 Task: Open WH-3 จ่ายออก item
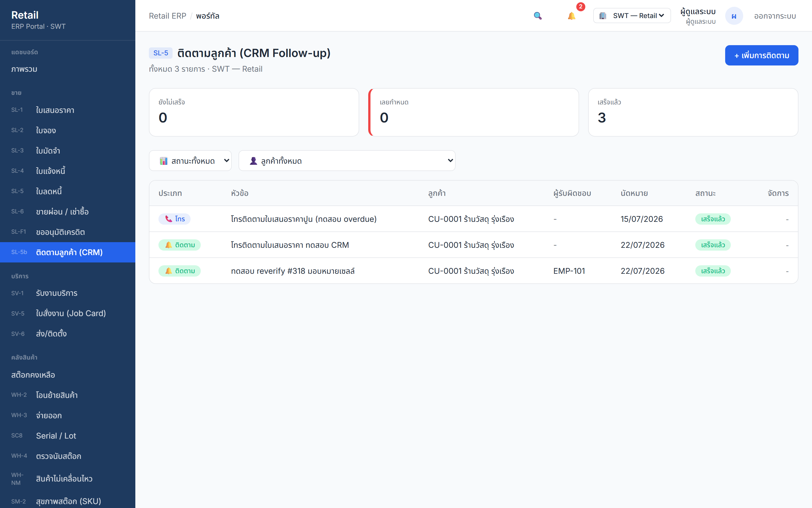tap(67, 415)
